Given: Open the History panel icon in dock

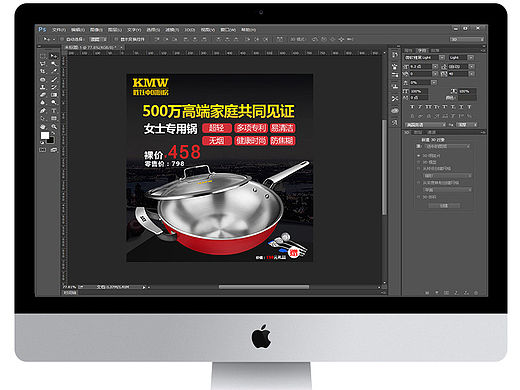Looking at the screenshot, I should coord(394,55).
